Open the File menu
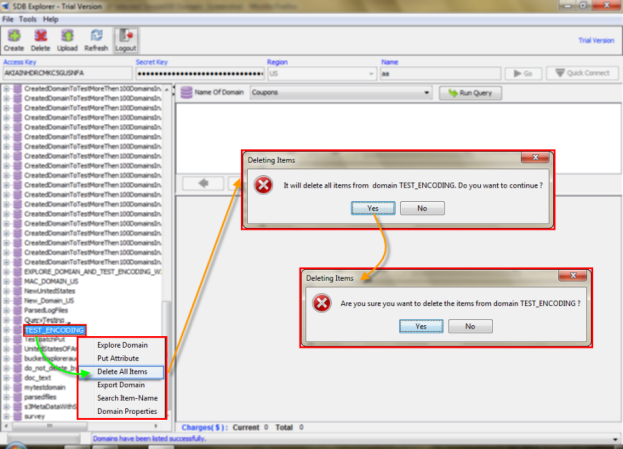The height and width of the screenshot is (449, 623). 8,19
